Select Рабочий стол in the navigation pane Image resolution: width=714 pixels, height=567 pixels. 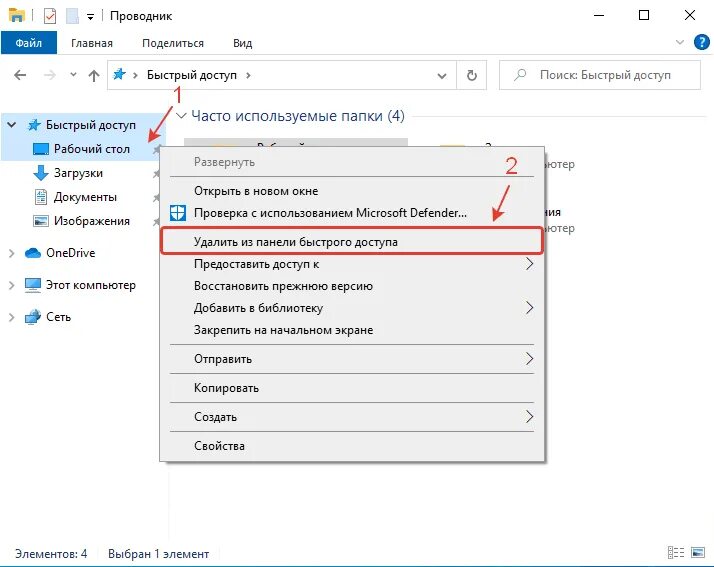(92, 149)
